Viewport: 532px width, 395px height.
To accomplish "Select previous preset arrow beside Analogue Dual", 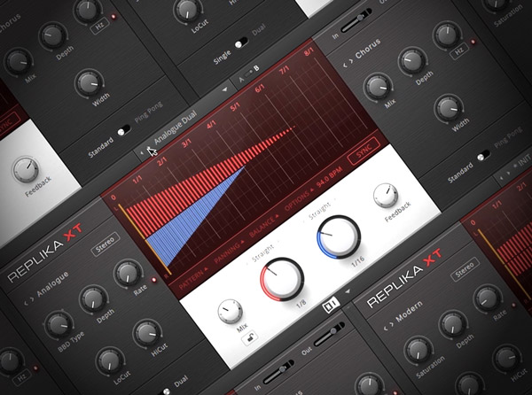I will 142,153.
